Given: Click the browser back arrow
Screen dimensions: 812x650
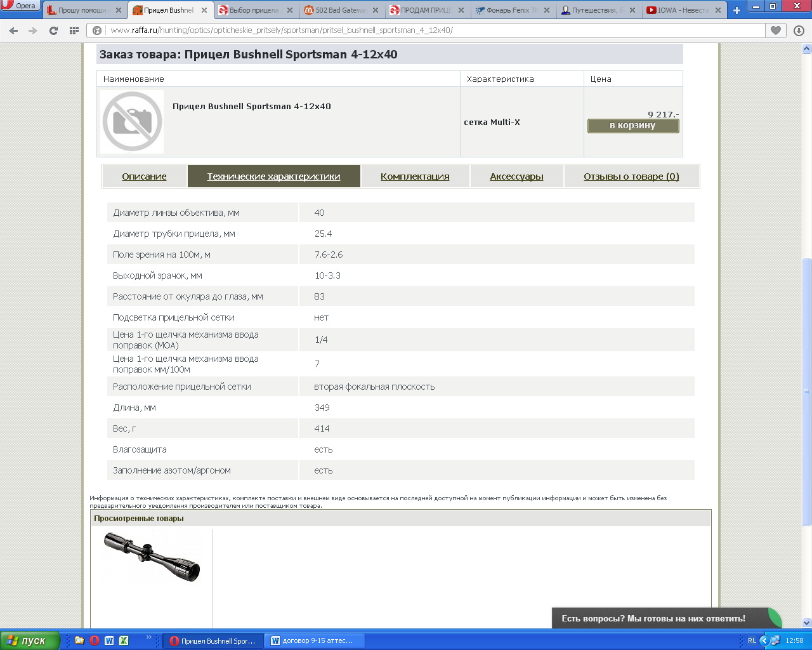Looking at the screenshot, I should pos(13,30).
